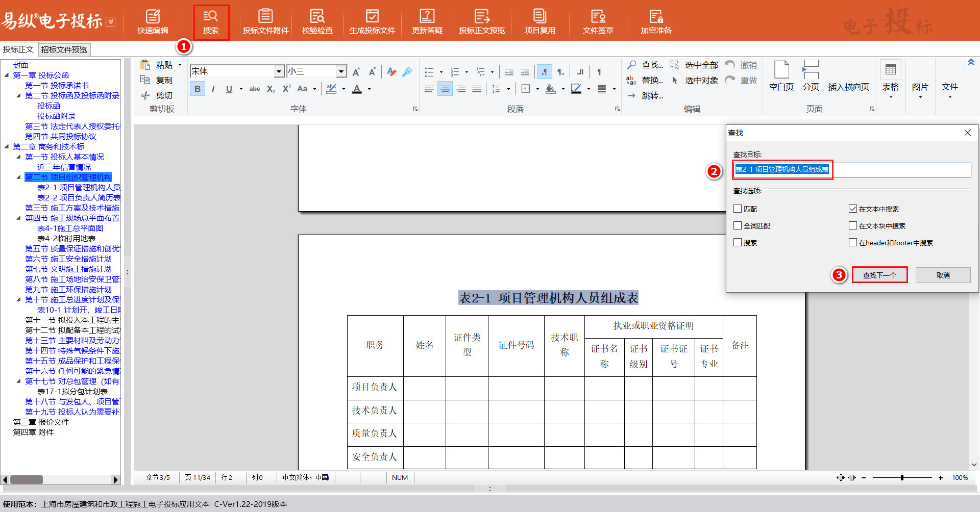Image resolution: width=980 pixels, height=512 pixels.
Task: Open the 表格 table dropdown
Action: pos(891,80)
